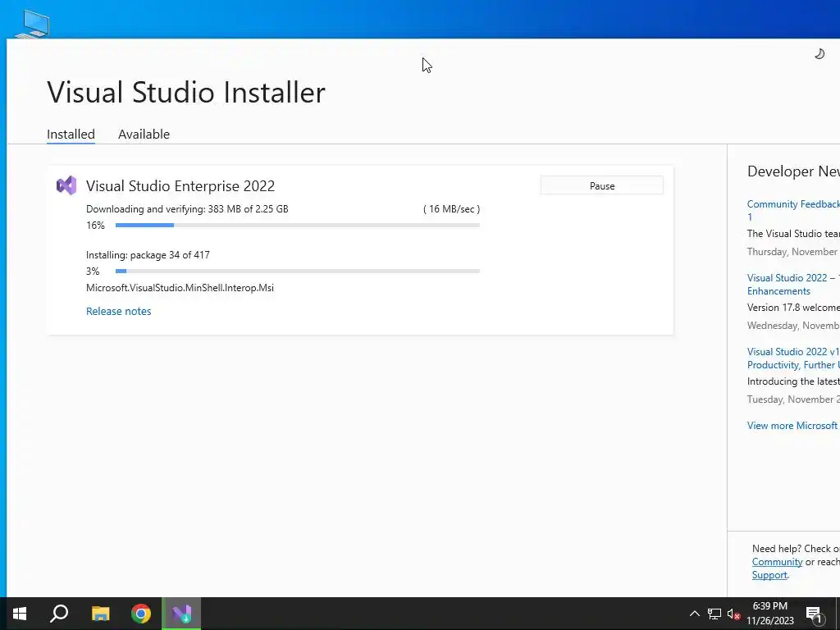Click the Visual Studio Installer heading
Screen dimensions: 840x630
[186, 92]
